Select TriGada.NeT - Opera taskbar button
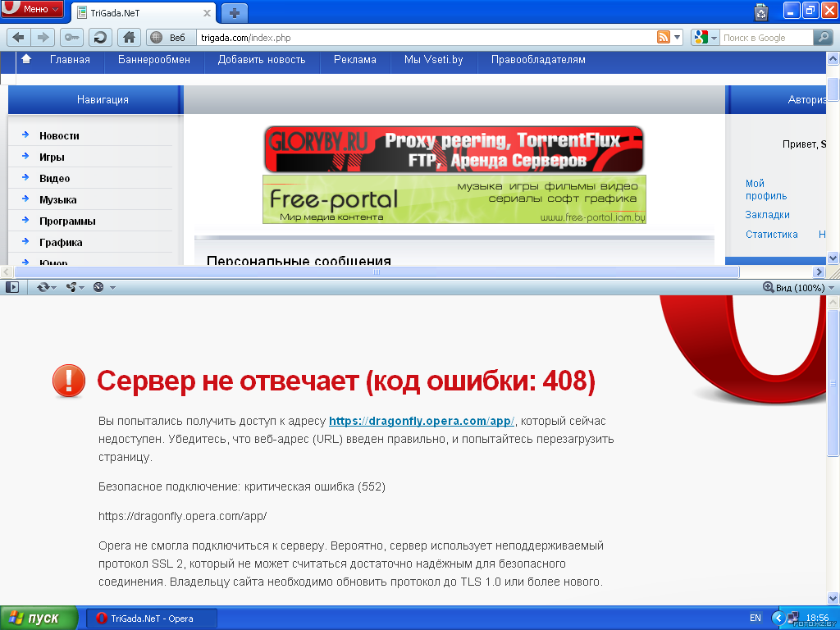Viewport: 840px width, 630px height. pyautogui.click(x=152, y=619)
